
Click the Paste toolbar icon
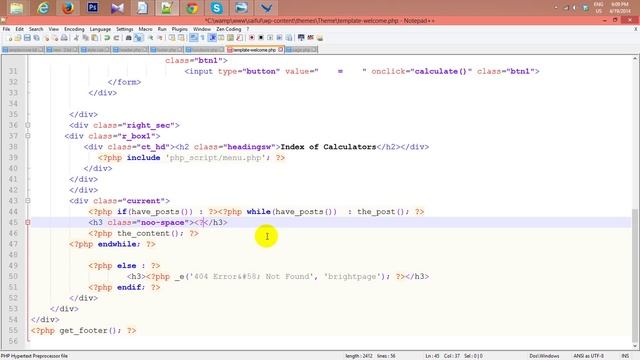coord(94,38)
